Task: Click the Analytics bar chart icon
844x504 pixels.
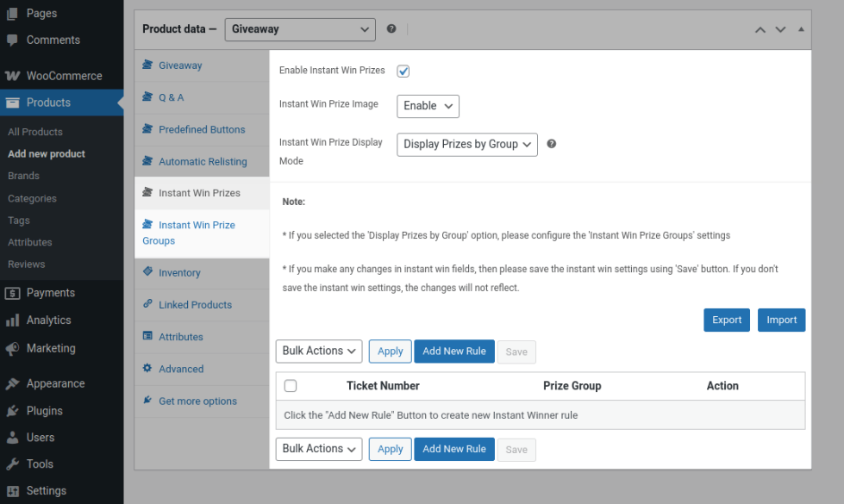Action: click(x=12, y=320)
